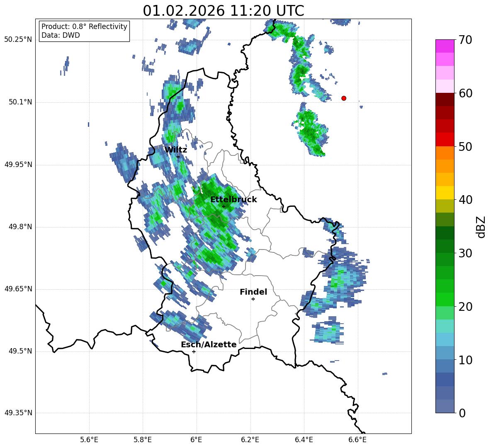
Task: Click the plot title 01.02.2026 11:20 UTC
Action: [223, 11]
